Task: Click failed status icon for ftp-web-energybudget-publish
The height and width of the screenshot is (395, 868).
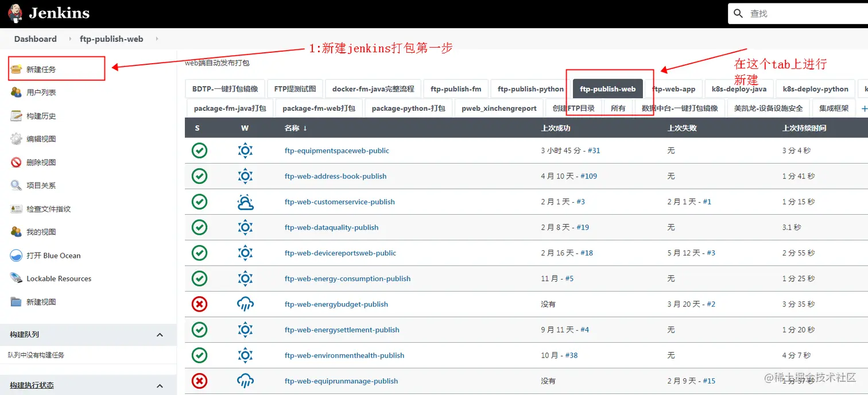Action: tap(199, 304)
